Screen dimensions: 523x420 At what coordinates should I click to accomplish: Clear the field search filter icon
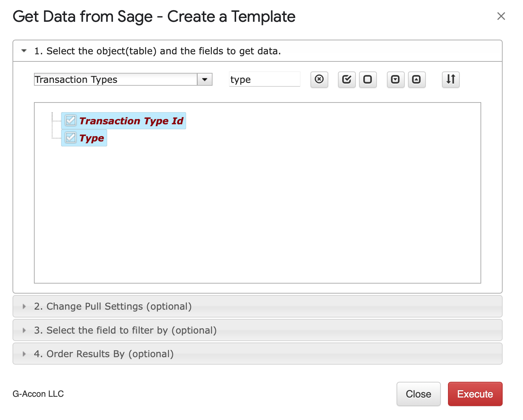tap(319, 79)
